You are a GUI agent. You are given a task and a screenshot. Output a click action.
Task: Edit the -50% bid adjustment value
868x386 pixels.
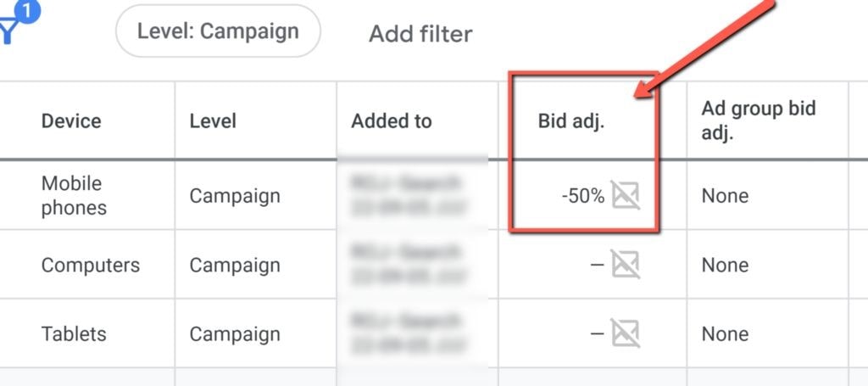click(583, 196)
